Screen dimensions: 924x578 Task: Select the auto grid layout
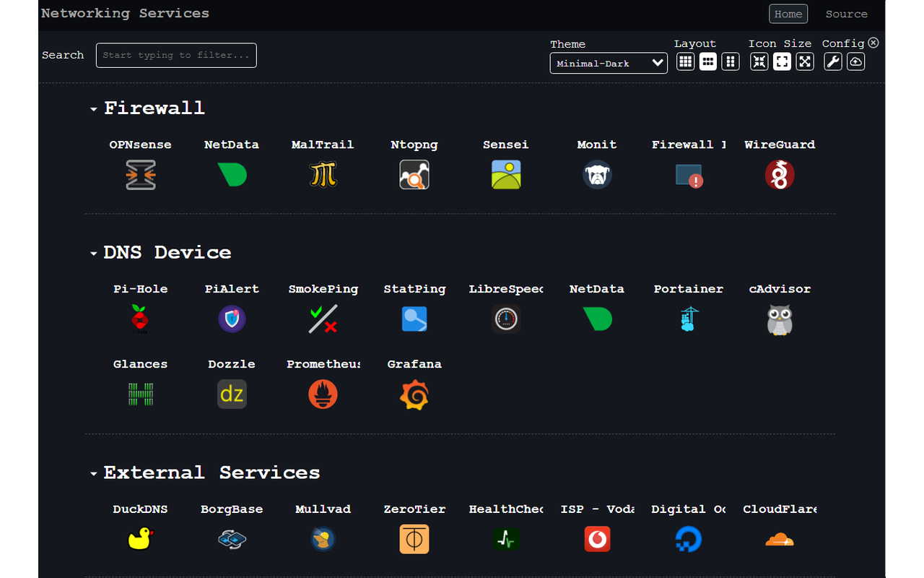pos(686,61)
